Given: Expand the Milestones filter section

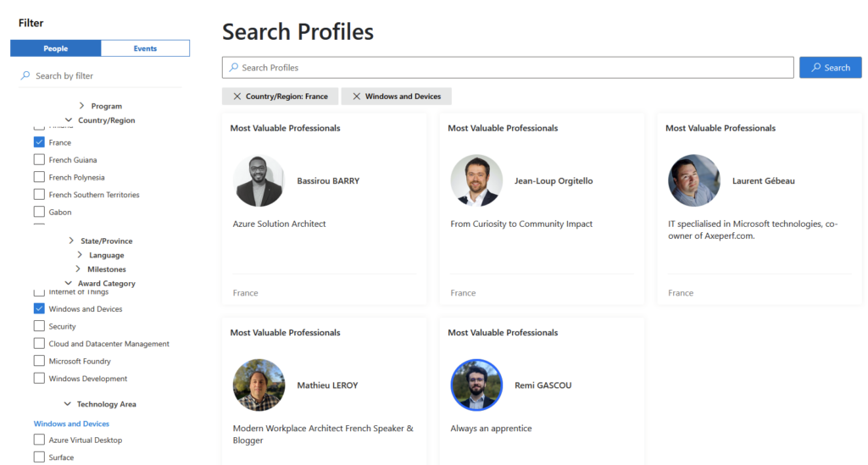Looking at the screenshot, I should (x=78, y=269).
